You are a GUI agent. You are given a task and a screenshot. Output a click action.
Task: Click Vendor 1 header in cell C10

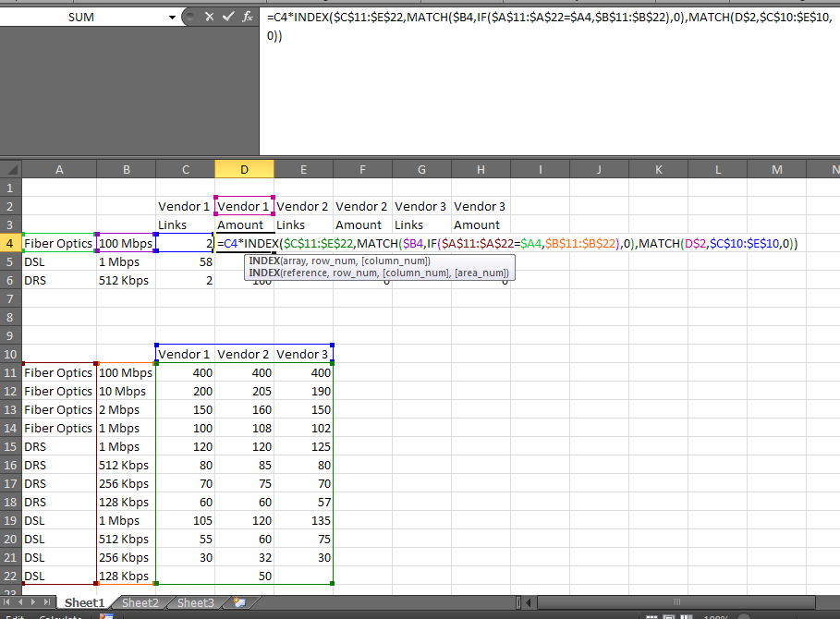pyautogui.click(x=186, y=355)
